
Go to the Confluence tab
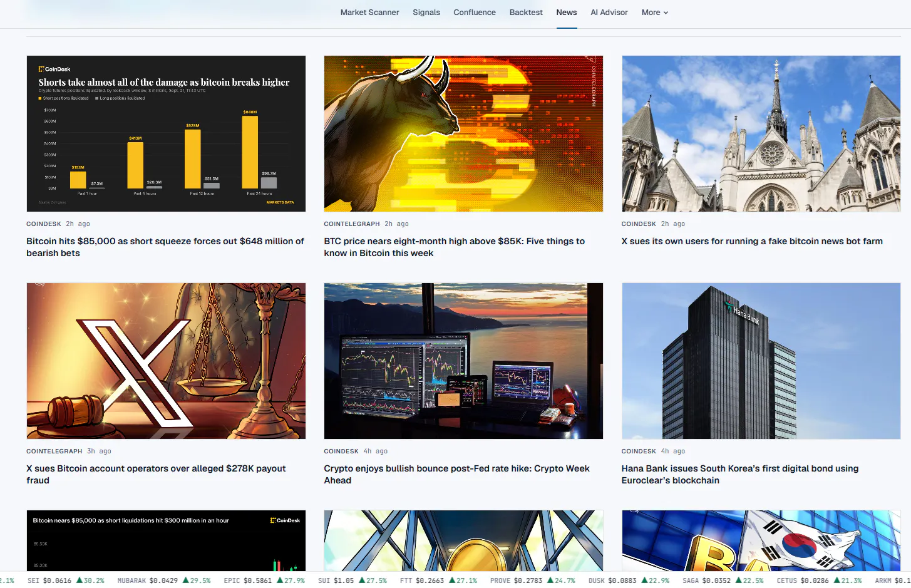[x=475, y=13]
